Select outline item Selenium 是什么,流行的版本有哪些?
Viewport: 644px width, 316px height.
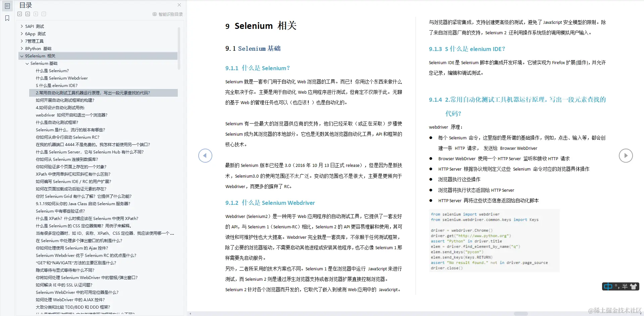click(x=70, y=130)
